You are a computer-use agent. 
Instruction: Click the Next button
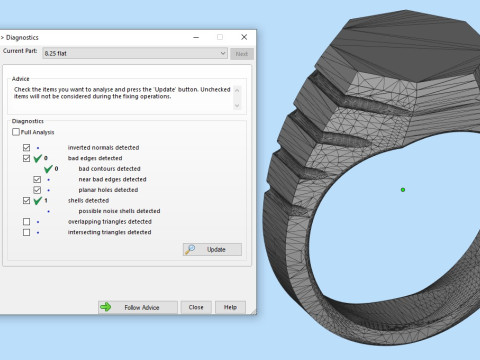[242, 54]
